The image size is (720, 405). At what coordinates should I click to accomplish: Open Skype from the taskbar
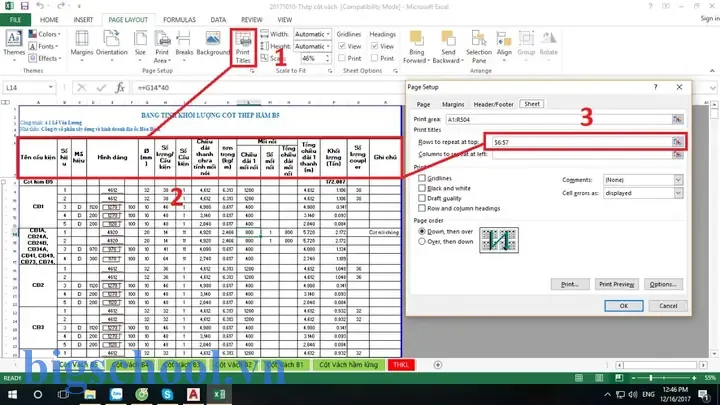pos(167,394)
